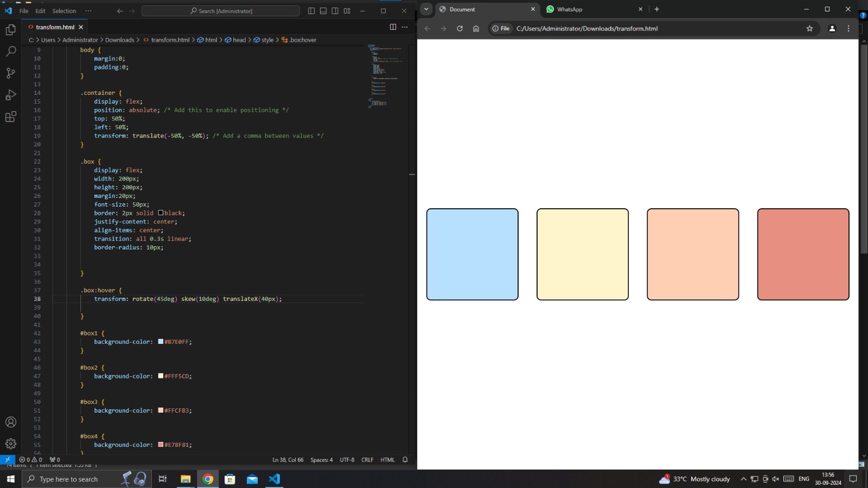Open the Source Control view

click(x=10, y=73)
